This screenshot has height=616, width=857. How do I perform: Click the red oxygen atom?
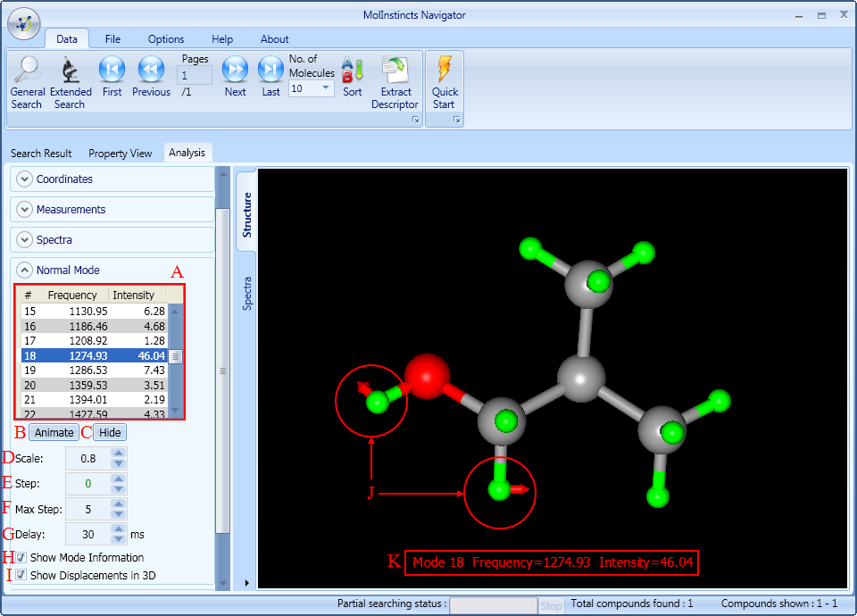427,376
